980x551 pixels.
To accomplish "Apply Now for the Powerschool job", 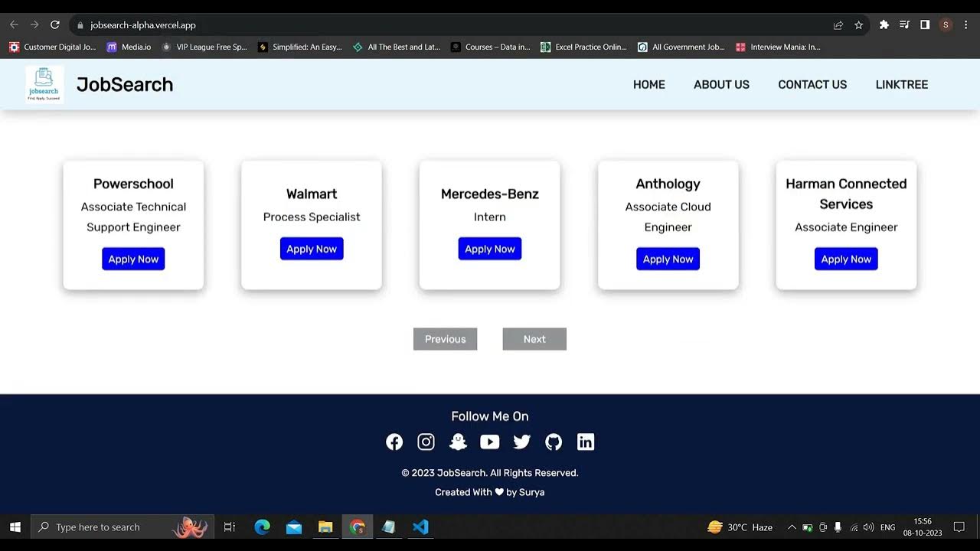I will point(133,259).
